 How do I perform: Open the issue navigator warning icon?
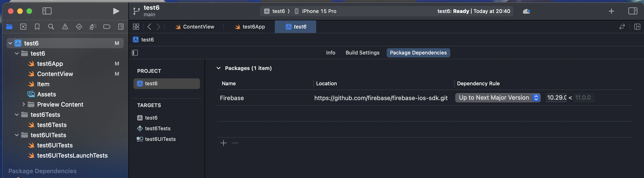pos(65,27)
